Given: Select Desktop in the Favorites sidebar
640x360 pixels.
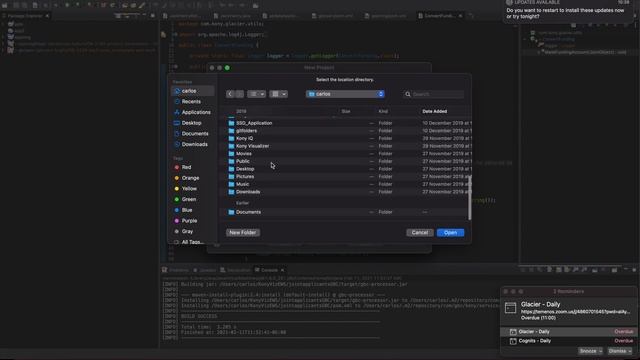Looking at the screenshot, I should click(x=191, y=122).
